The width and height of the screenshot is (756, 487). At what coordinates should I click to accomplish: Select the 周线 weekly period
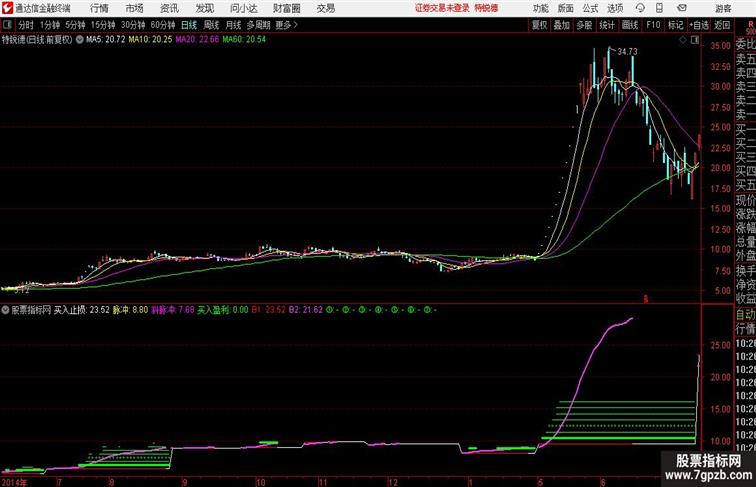211,25
